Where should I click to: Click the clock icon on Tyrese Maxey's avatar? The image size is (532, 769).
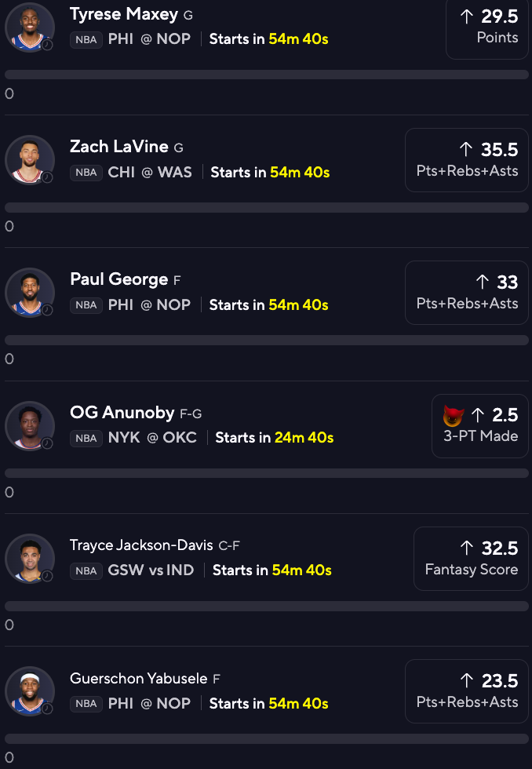(x=47, y=46)
